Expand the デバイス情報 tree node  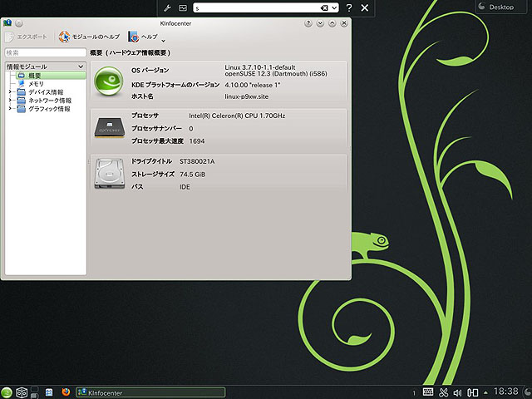(10, 92)
